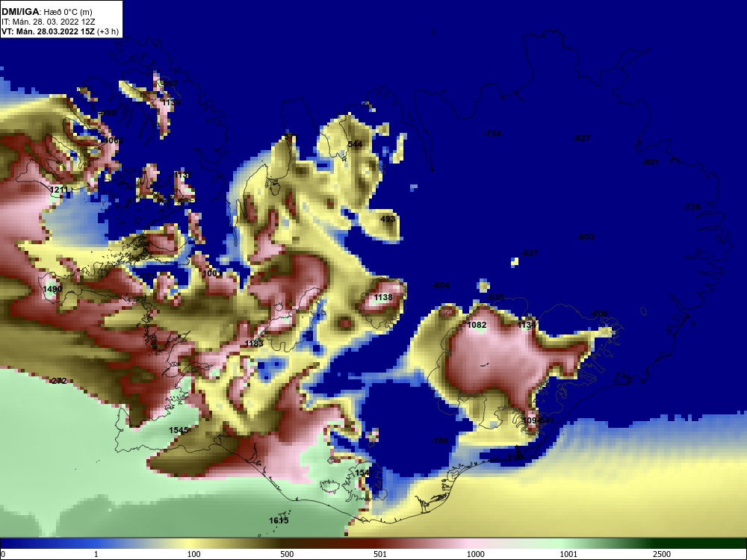
Task: Click the map value 1211
Action: (x=59, y=190)
